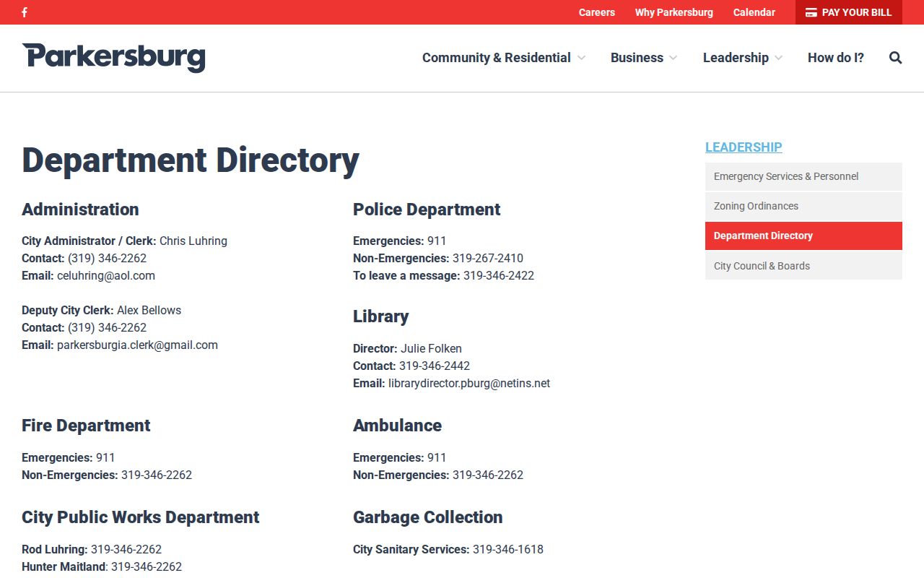Open Why Parkersburg link
Viewport: 924px width, 578px height.
pos(674,12)
